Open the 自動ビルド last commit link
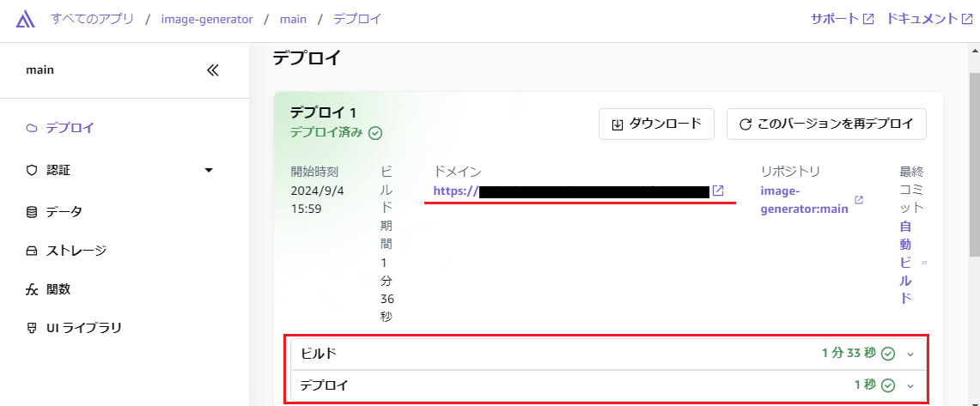 [905, 263]
